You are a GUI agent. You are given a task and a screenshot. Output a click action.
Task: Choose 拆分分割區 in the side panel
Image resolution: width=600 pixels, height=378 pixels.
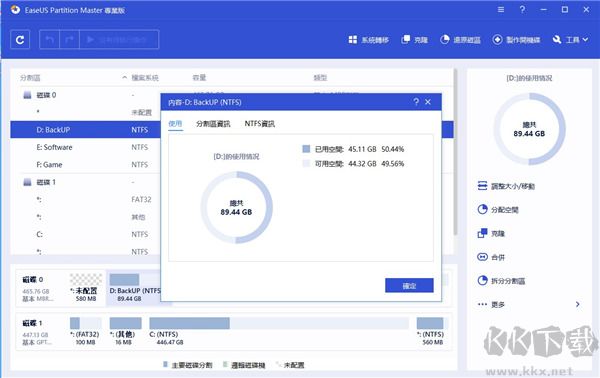pos(501,281)
